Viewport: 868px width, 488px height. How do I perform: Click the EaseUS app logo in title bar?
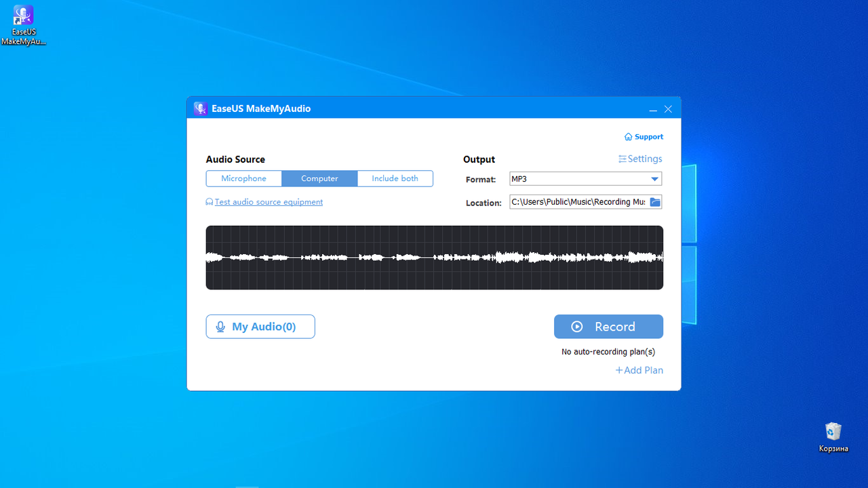(200, 108)
